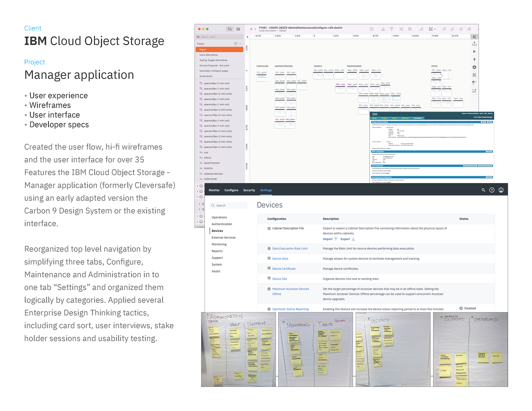The height and width of the screenshot is (411, 532).
Task: Open the Testing Toggle Alternatives page
Action: 213,60
